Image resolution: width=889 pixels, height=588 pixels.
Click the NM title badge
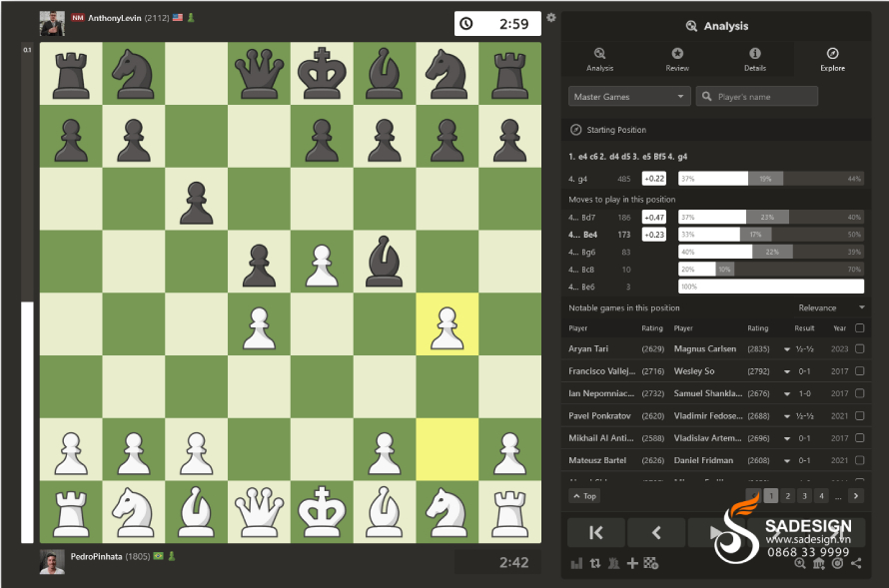(78, 18)
